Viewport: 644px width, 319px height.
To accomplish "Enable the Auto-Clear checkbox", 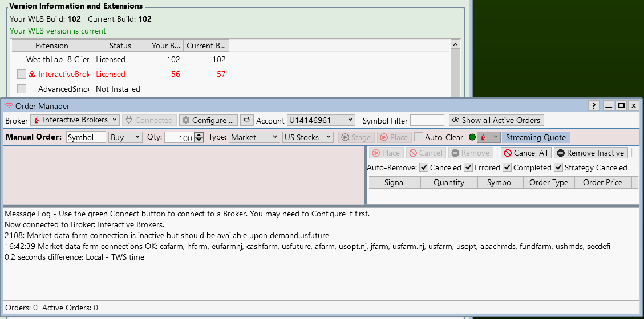I will coord(419,137).
